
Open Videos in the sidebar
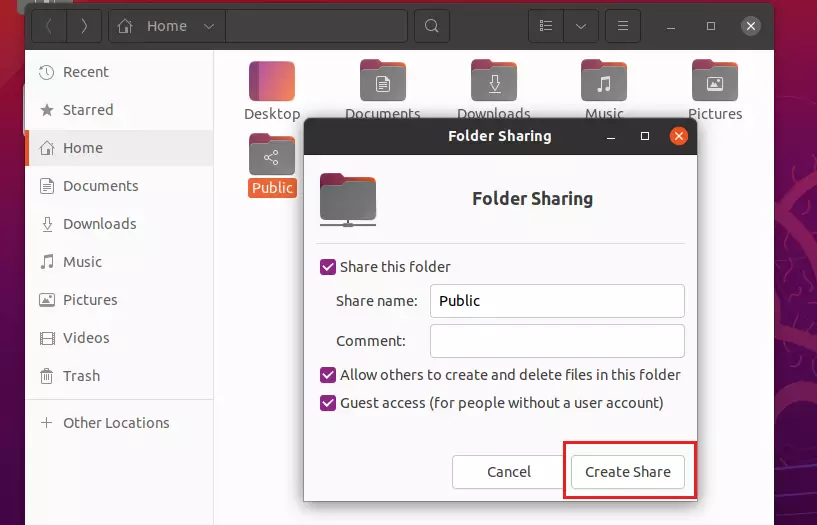119,338
